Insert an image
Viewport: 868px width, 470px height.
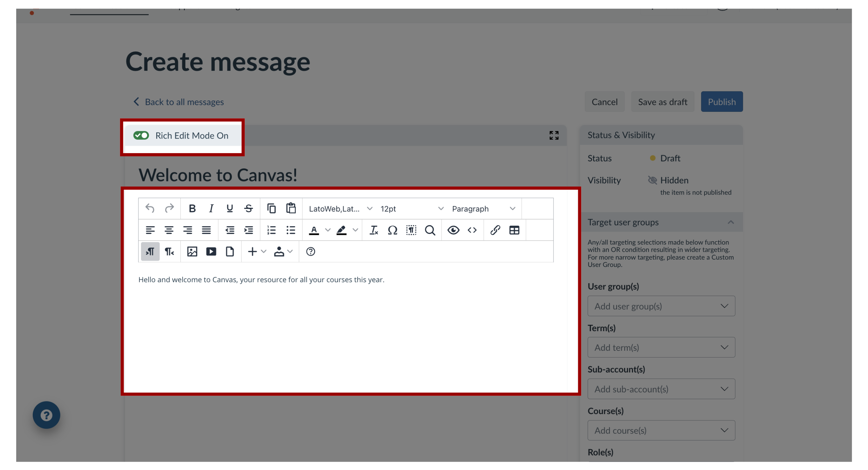192,251
